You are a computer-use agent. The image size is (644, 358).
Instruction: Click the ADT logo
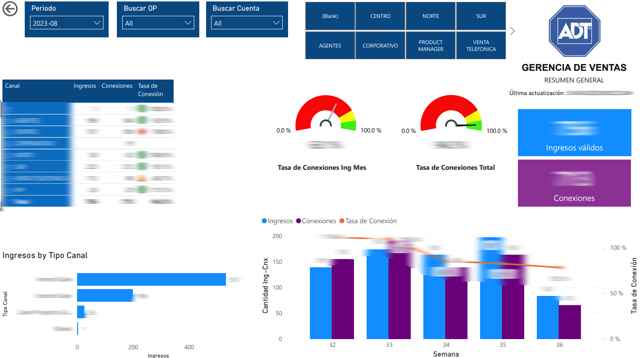[574, 32]
